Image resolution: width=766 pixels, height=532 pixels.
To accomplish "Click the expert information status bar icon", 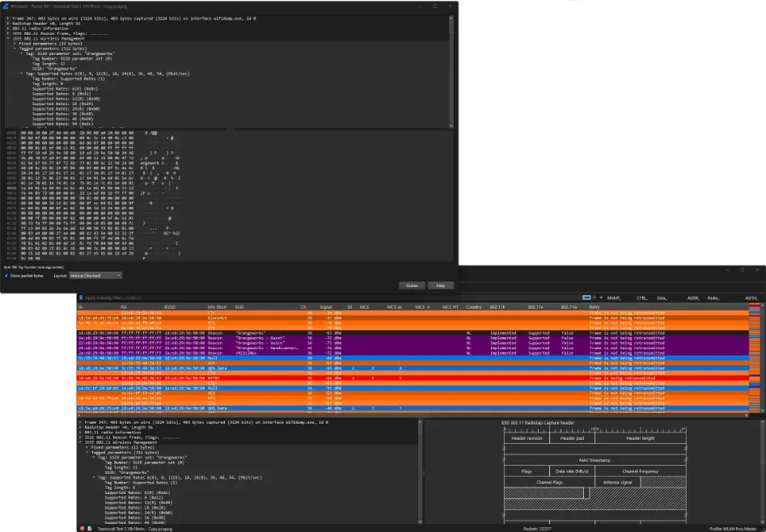I will [83, 527].
